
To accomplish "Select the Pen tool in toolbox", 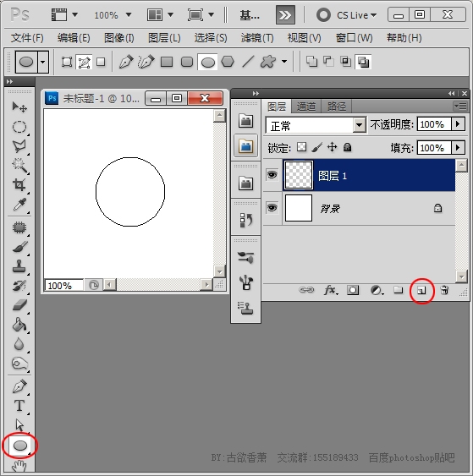I will (19, 386).
